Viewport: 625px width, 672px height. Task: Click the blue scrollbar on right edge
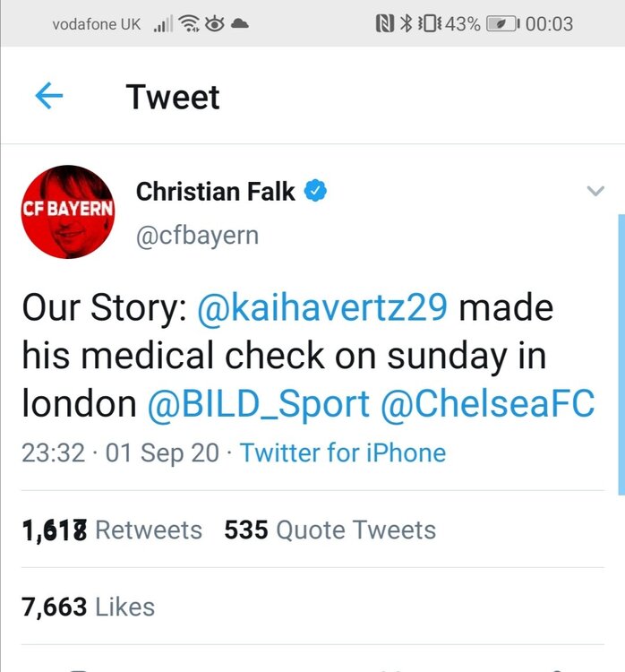pyautogui.click(x=621, y=355)
